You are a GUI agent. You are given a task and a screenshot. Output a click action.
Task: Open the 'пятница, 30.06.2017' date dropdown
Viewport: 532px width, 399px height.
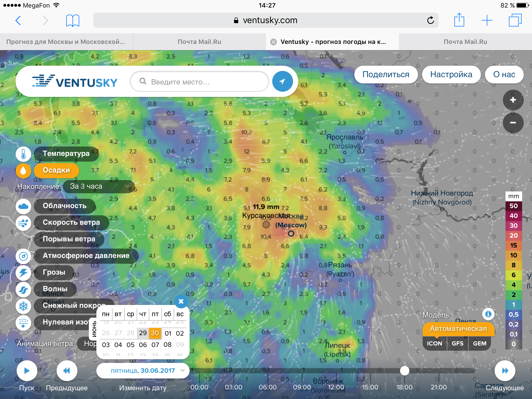pyautogui.click(x=143, y=371)
